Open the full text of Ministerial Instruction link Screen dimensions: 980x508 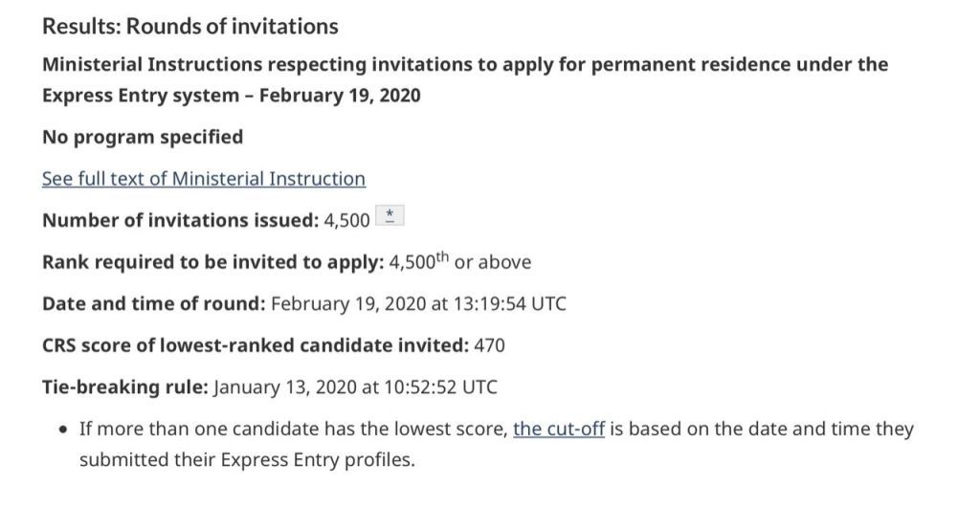pyautogui.click(x=203, y=179)
